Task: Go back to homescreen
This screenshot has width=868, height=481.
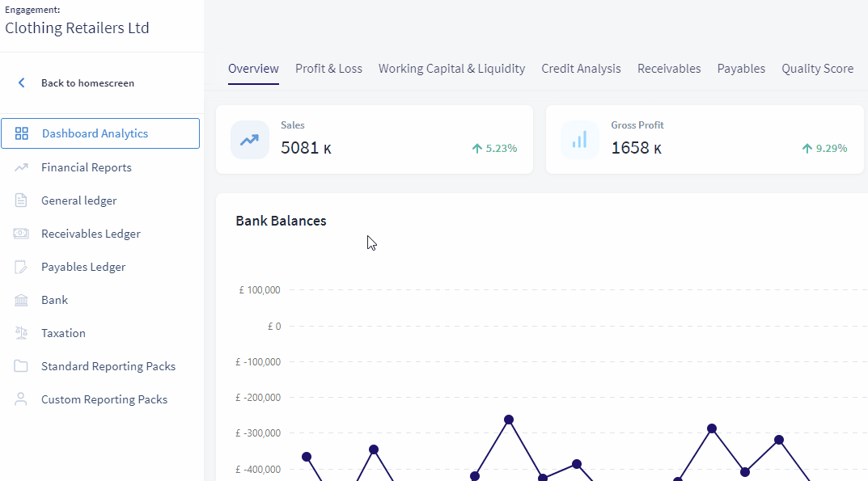Action: coord(87,83)
